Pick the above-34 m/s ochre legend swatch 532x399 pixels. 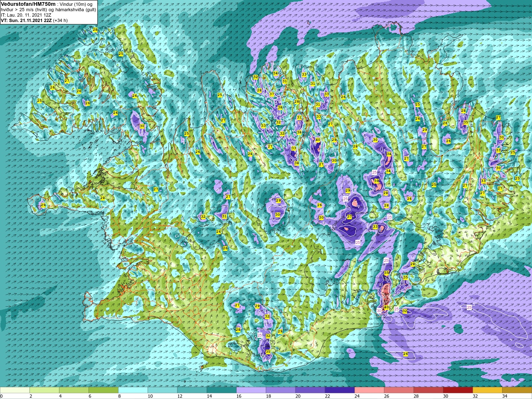(517, 390)
